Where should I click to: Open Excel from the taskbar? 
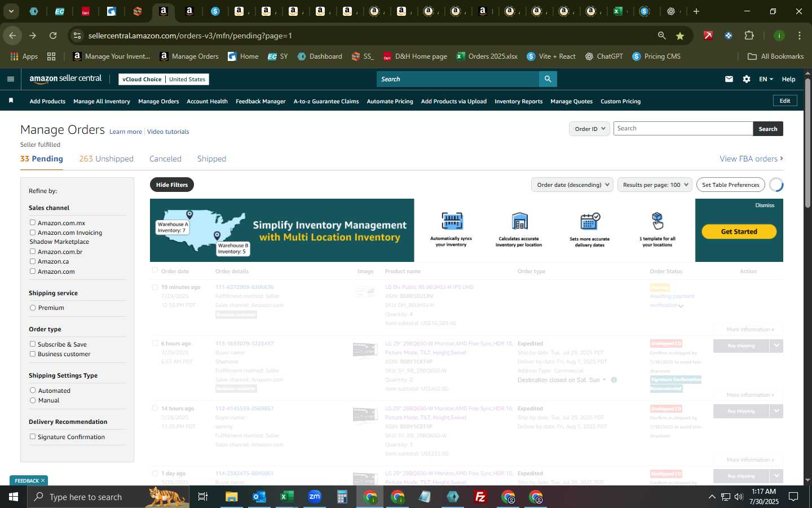[286, 497]
